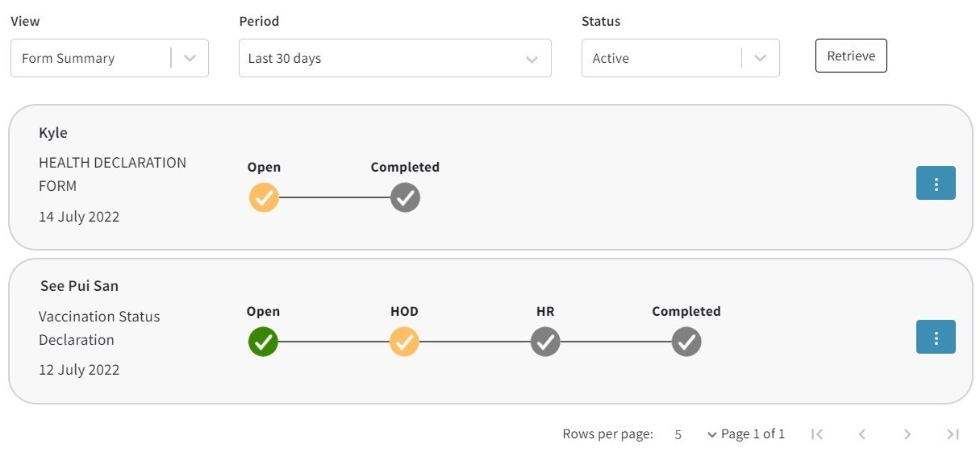Viewport: 980px width, 452px height.
Task: Click the date 12 July 2022
Action: (x=79, y=370)
